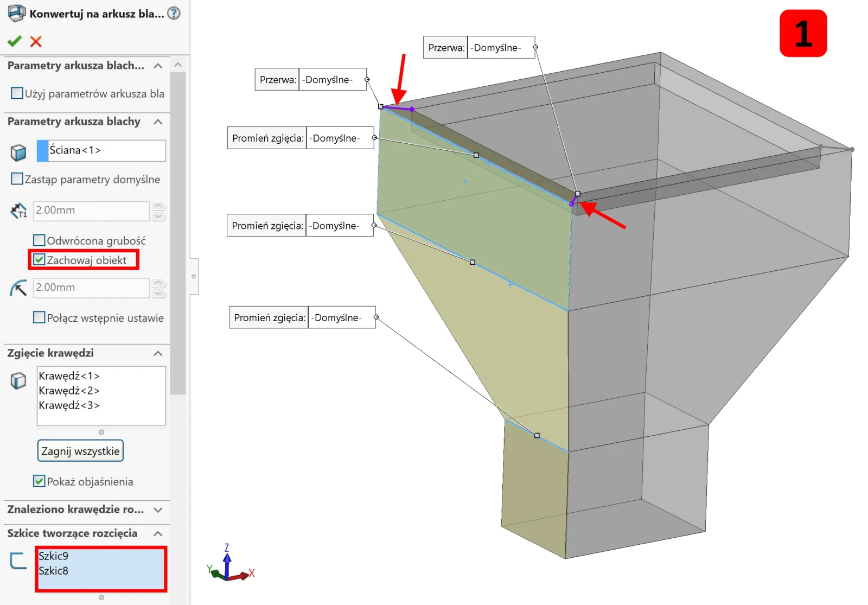This screenshot has height=605, width=868.
Task: Click the property panel vertical scrollbar
Action: pyautogui.click(x=178, y=233)
